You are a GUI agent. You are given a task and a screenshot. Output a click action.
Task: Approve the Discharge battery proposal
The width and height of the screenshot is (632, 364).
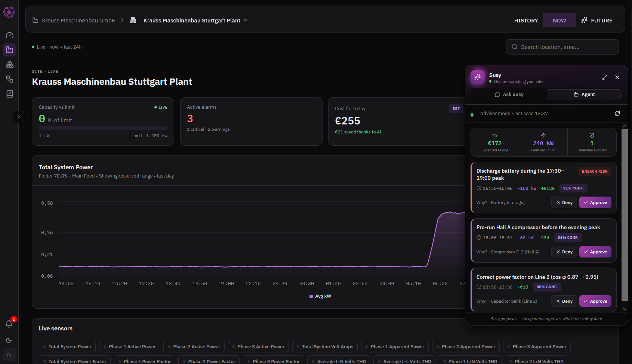595,203
